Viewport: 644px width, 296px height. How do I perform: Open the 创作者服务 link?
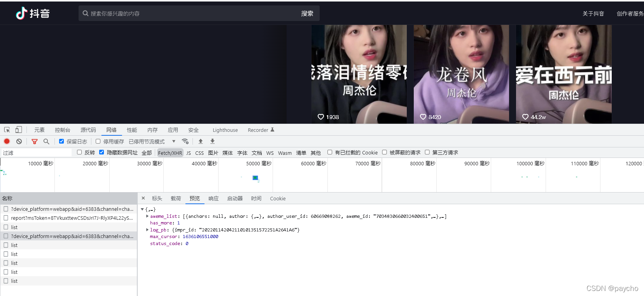point(630,14)
